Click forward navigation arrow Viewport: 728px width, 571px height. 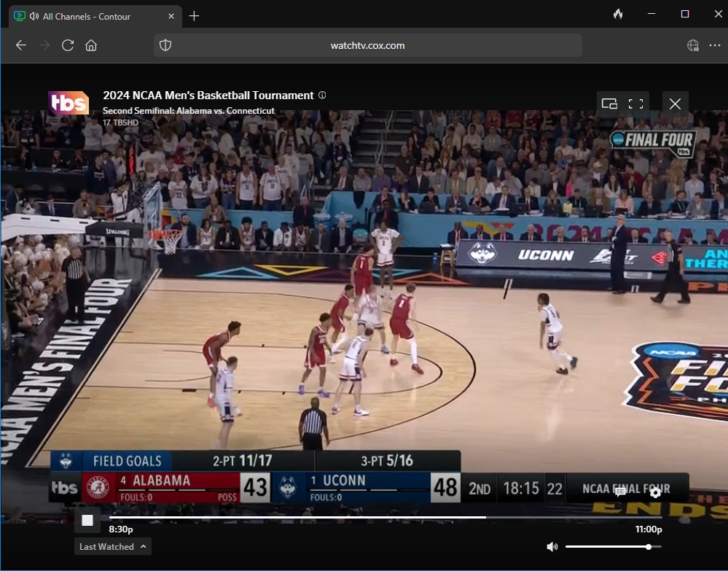tap(44, 45)
